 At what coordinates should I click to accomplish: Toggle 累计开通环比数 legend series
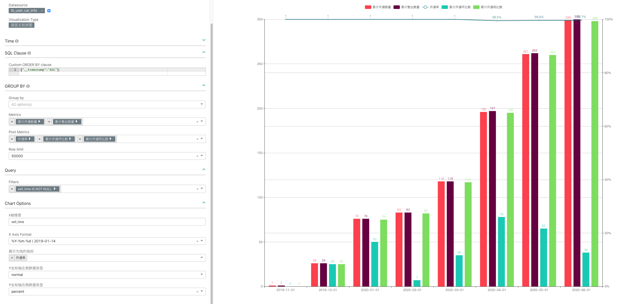click(x=456, y=7)
